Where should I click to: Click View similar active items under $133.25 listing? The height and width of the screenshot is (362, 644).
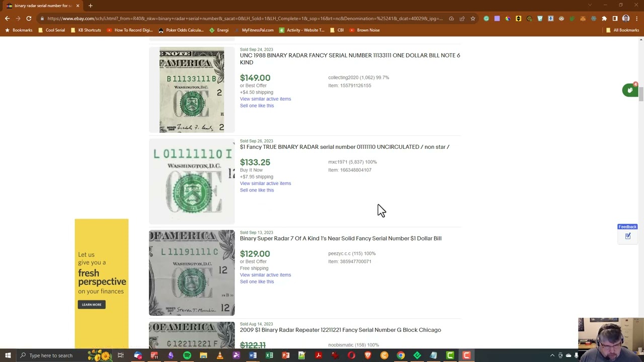point(265,184)
